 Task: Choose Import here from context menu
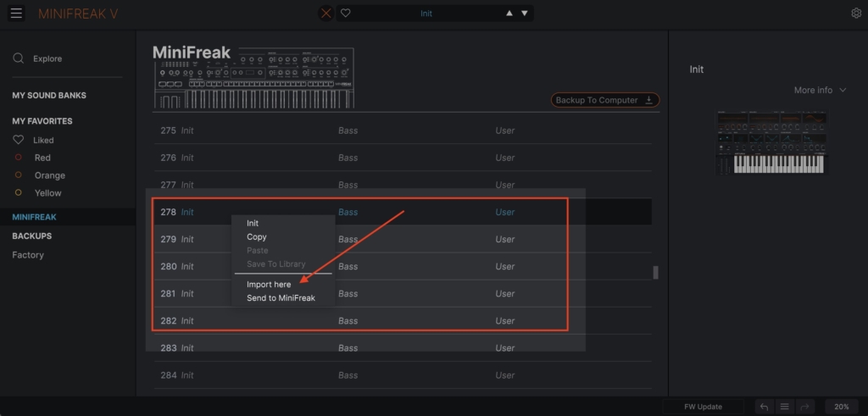[x=269, y=285]
